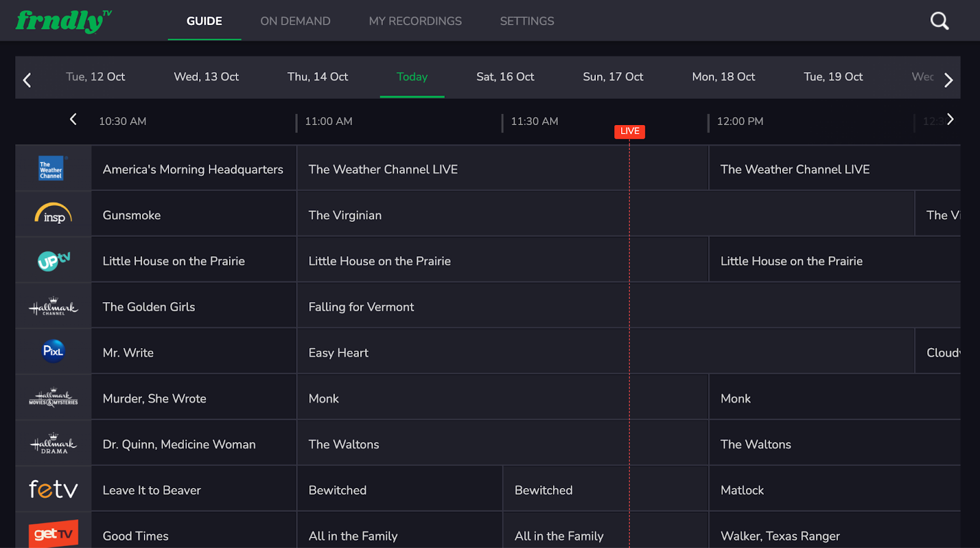Viewport: 980px width, 548px height.
Task: Select the UPtv channel logo
Action: tap(54, 261)
